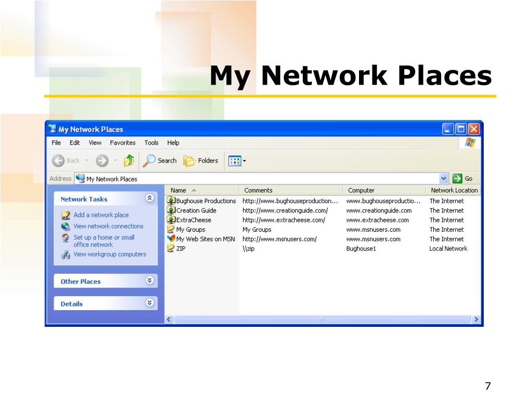This screenshot has width=532, height=399.
Task: Click the http://www.creationguide.com/ comment cell
Action: (x=285, y=210)
